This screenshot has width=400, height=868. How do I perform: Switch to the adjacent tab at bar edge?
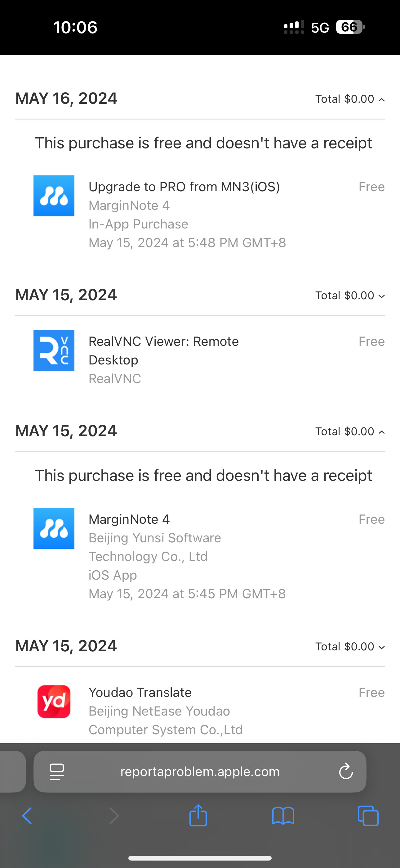point(13,771)
